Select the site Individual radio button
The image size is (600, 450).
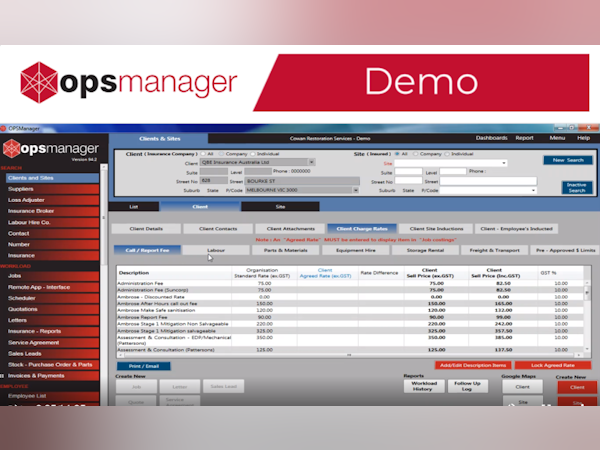447,154
